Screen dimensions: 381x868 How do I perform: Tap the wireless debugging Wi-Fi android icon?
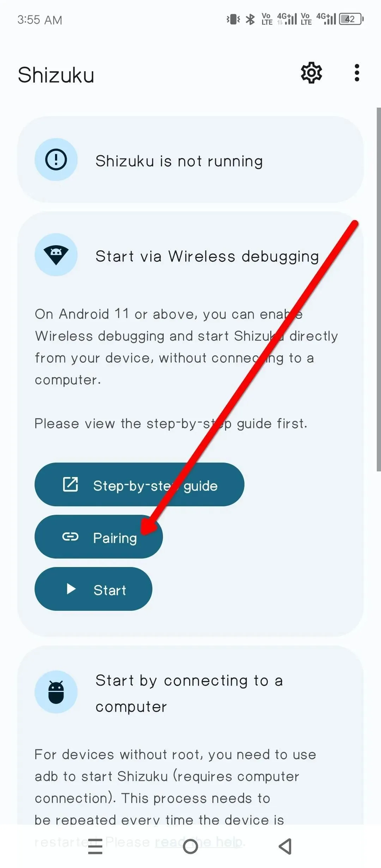56,255
